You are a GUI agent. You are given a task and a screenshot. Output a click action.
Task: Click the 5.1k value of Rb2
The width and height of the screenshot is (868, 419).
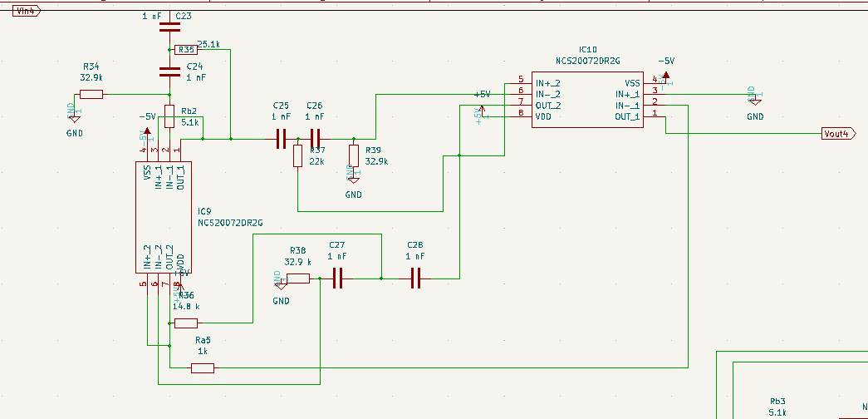coord(189,122)
